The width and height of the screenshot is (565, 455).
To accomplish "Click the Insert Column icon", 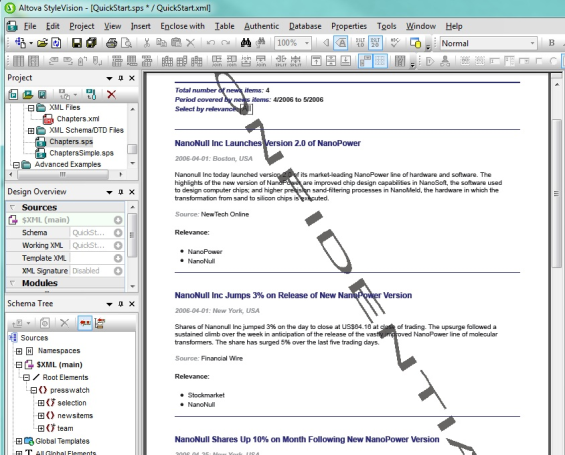I will pos(167,61).
